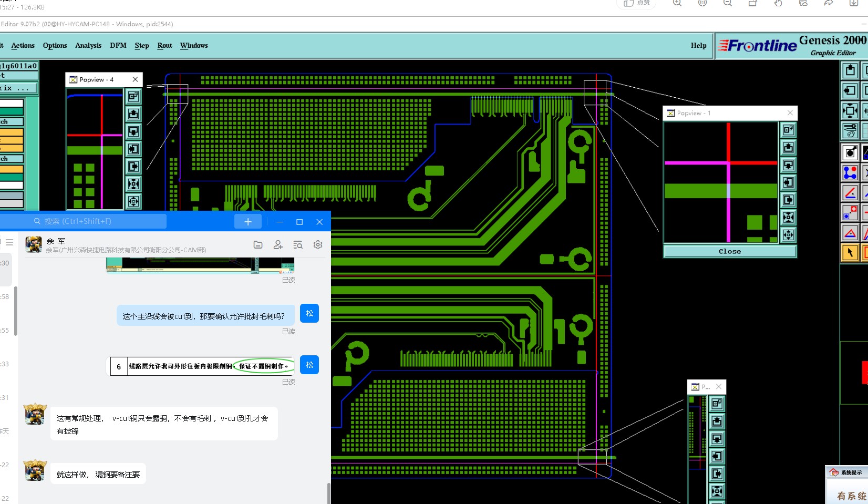Click the 1:1 actual size icon in viewer
This screenshot has width=868, height=504.
(x=702, y=3)
